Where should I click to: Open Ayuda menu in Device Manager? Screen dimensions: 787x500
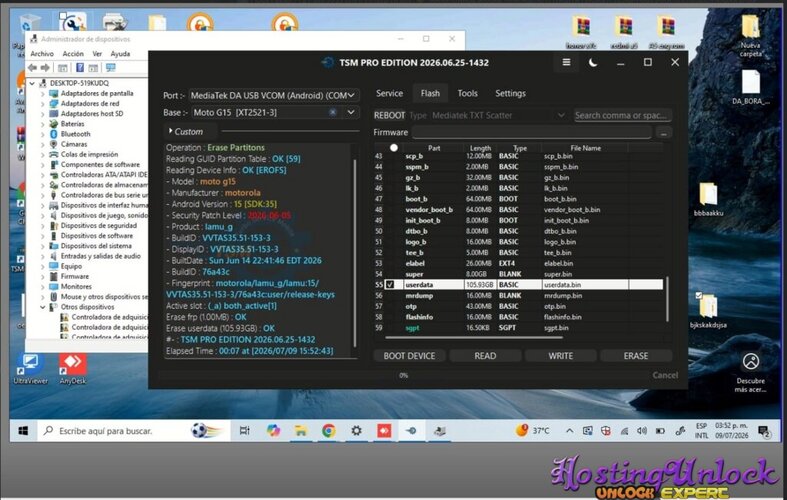(x=120, y=54)
